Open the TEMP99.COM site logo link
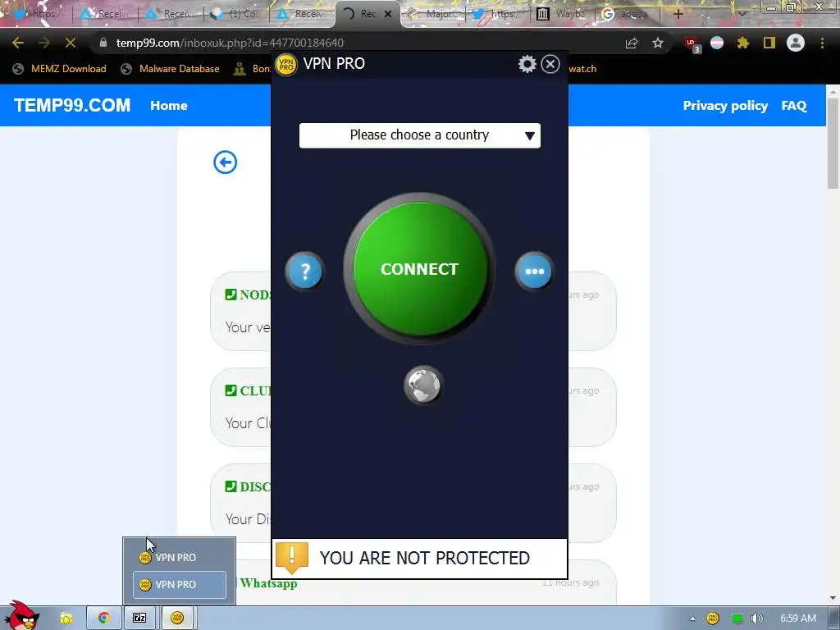 point(72,105)
